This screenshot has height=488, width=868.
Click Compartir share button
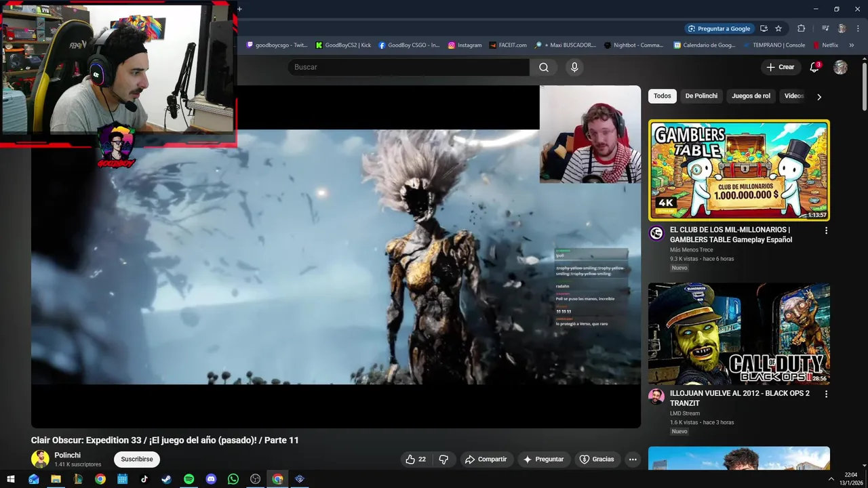coord(486,459)
